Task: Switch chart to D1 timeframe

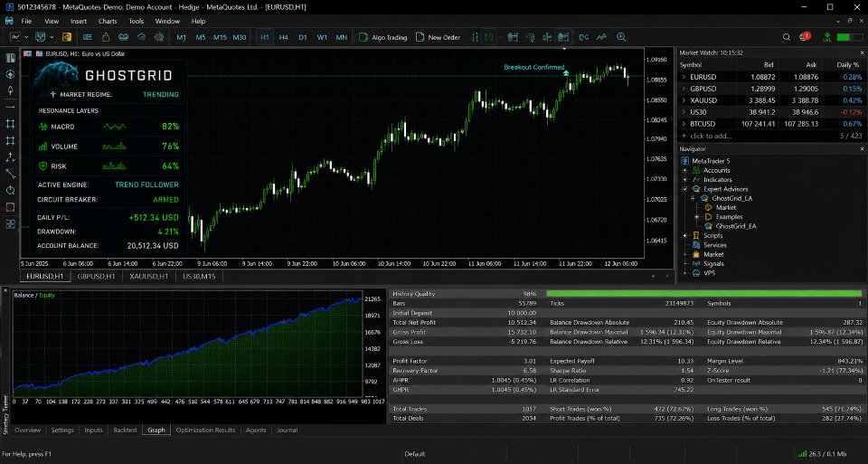Action: click(x=303, y=38)
